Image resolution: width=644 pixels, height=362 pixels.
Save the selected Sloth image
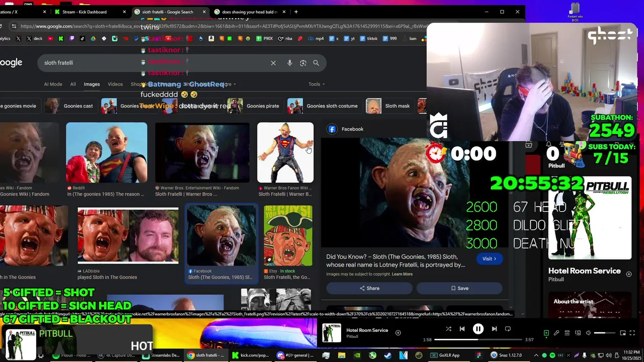[459, 288]
